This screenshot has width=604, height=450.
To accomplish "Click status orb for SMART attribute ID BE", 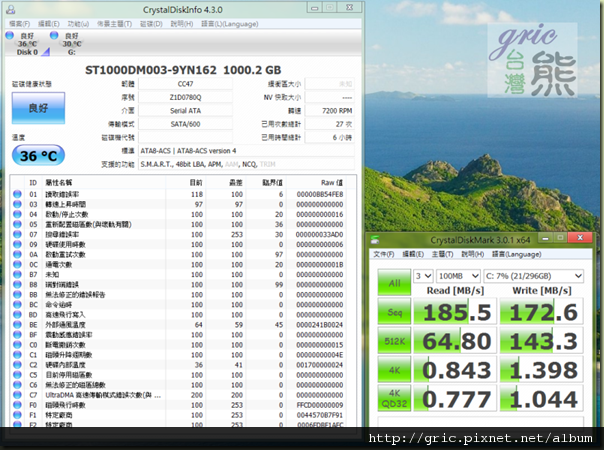I will pyautogui.click(x=17, y=324).
